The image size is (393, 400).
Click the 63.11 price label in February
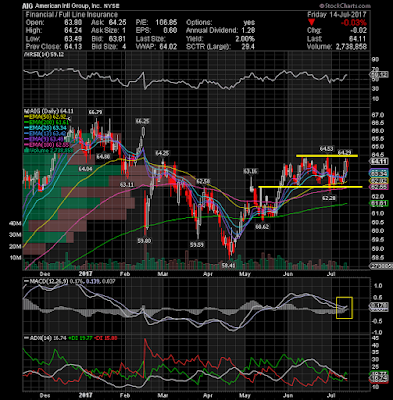click(127, 184)
